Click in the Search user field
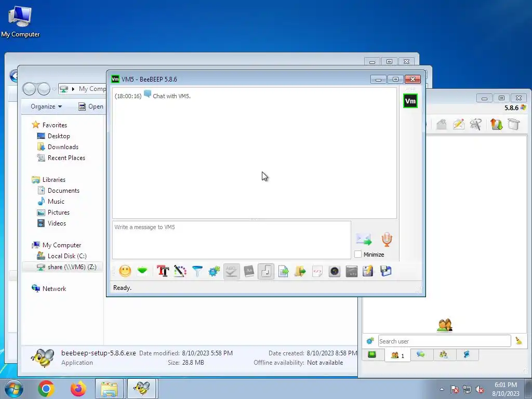 click(444, 341)
